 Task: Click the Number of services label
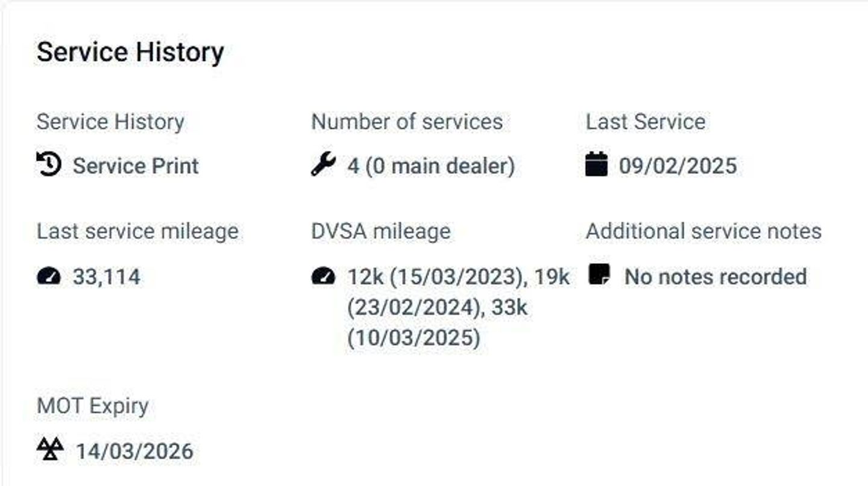[407, 122]
